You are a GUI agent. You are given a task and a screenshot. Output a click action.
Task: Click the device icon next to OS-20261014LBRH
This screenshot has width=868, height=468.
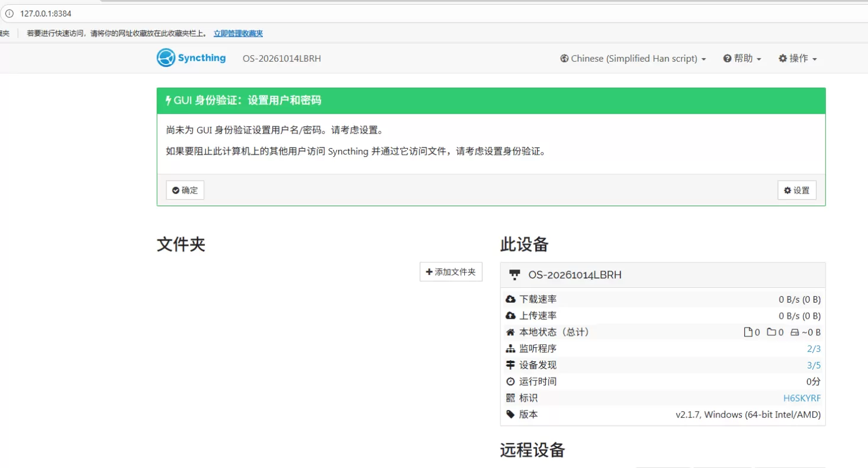click(515, 275)
